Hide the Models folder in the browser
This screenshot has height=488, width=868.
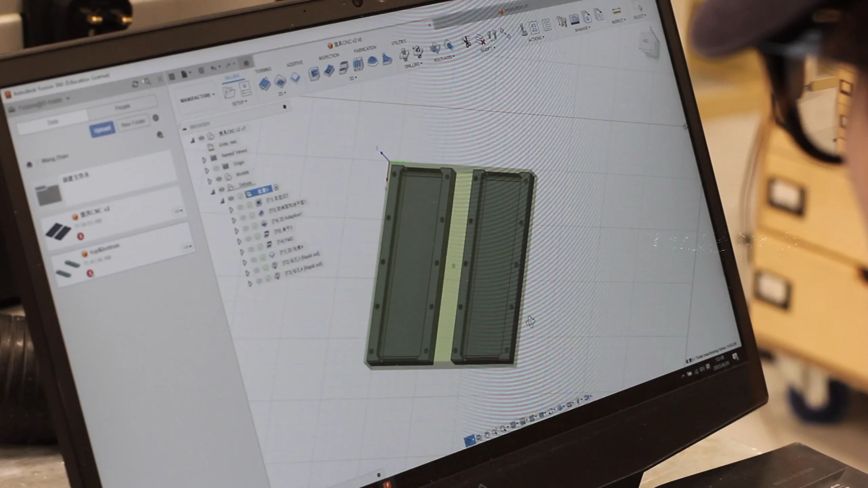[x=219, y=178]
